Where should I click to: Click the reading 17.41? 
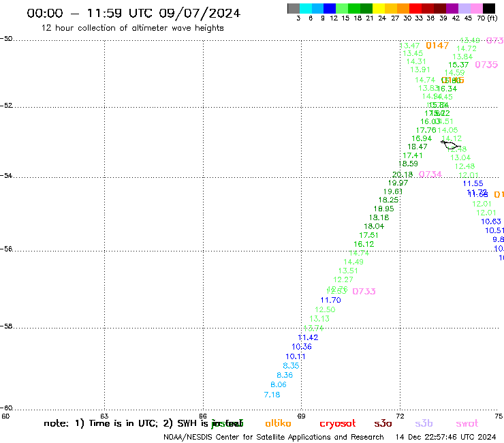coord(413,155)
